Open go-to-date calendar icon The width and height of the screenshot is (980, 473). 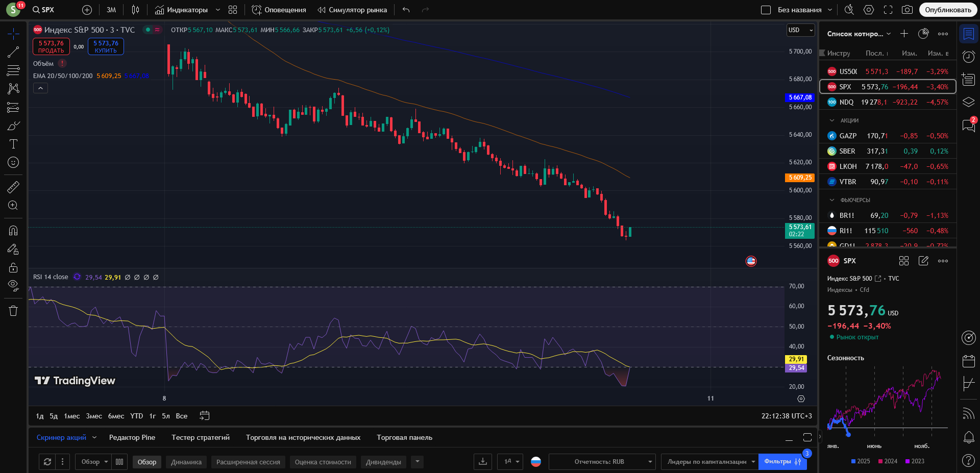(204, 416)
